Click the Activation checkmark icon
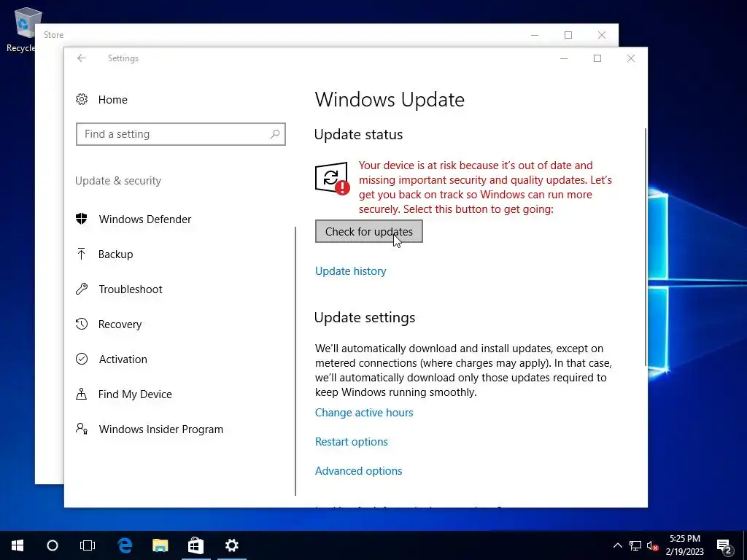This screenshot has width=747, height=560. click(x=82, y=359)
